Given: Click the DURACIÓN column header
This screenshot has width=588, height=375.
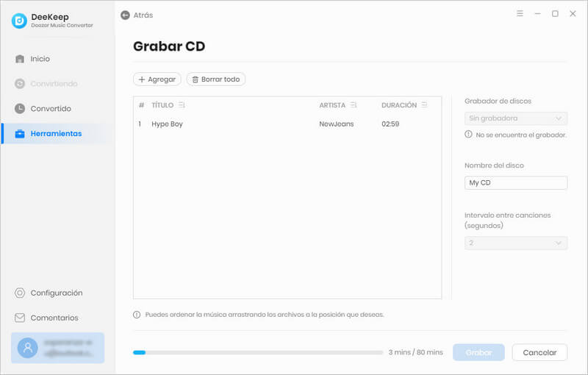Looking at the screenshot, I should click(399, 105).
